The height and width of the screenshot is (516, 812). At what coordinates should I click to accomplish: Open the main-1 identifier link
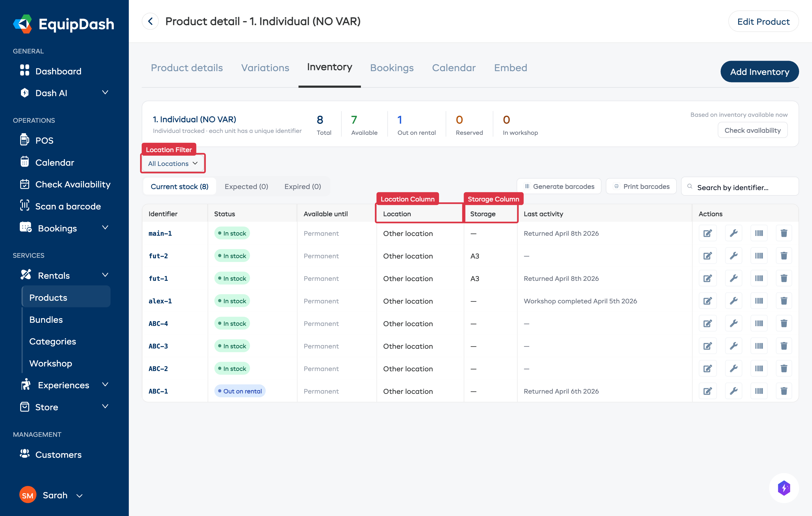pyautogui.click(x=160, y=233)
